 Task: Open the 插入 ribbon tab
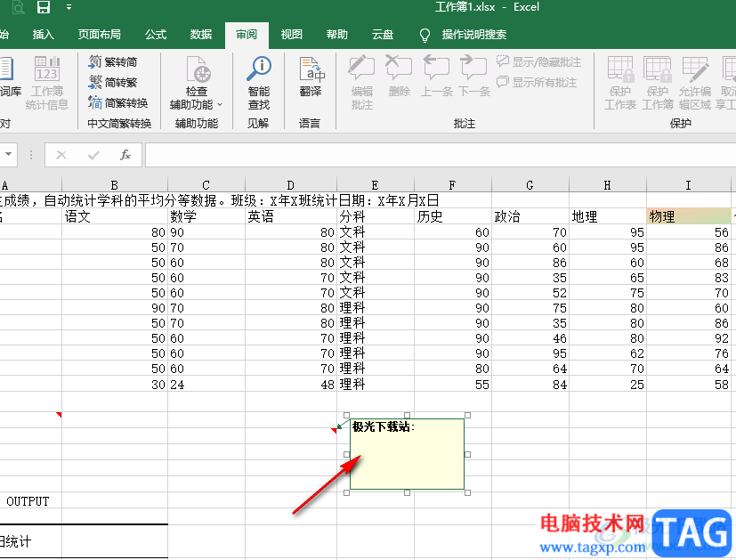pos(44,34)
